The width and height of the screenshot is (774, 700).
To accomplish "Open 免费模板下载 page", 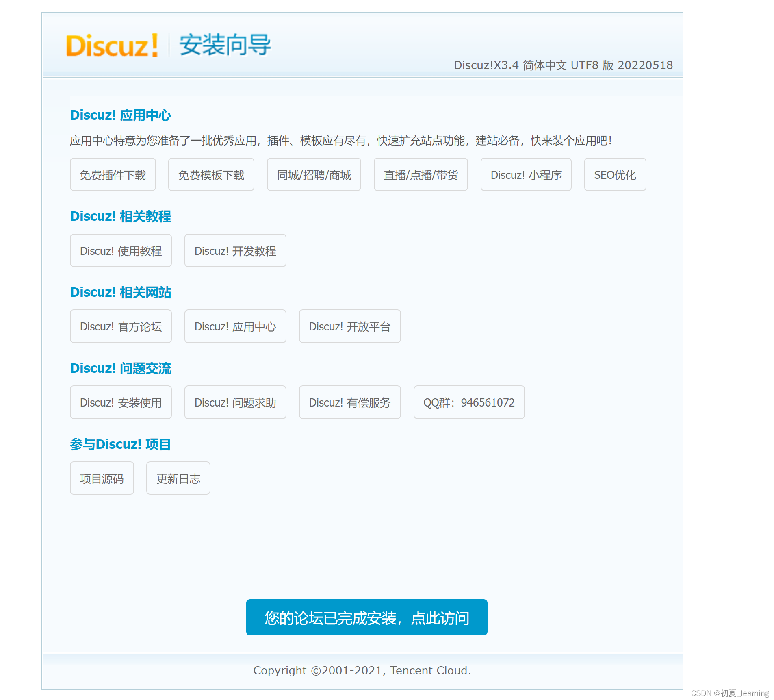I will [210, 174].
